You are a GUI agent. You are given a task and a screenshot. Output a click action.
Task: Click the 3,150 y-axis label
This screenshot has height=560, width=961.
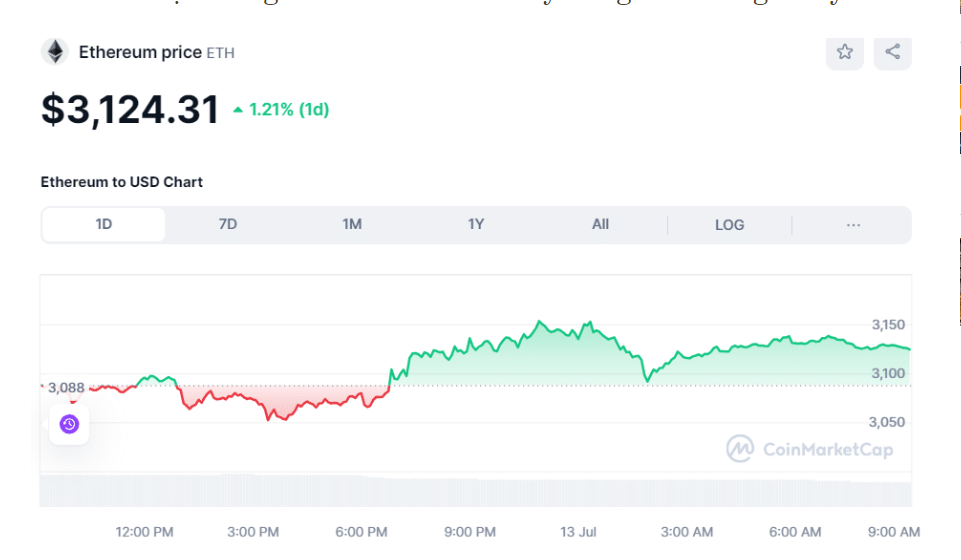(x=888, y=325)
